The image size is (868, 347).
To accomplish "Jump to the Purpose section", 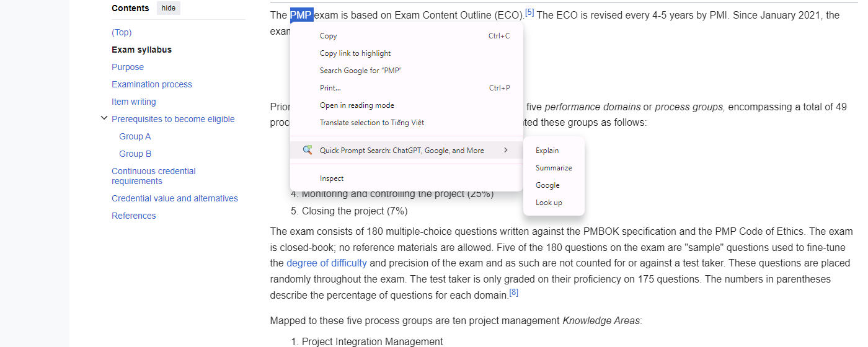I will [x=128, y=67].
